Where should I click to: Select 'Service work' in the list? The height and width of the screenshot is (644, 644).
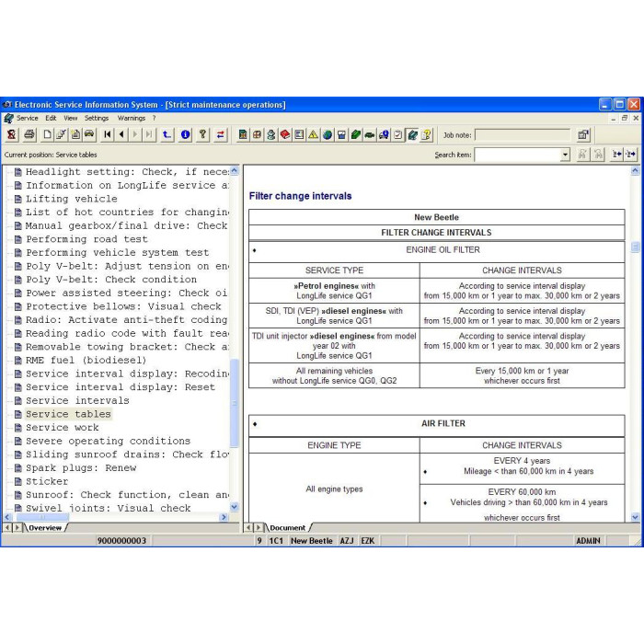coord(63,428)
